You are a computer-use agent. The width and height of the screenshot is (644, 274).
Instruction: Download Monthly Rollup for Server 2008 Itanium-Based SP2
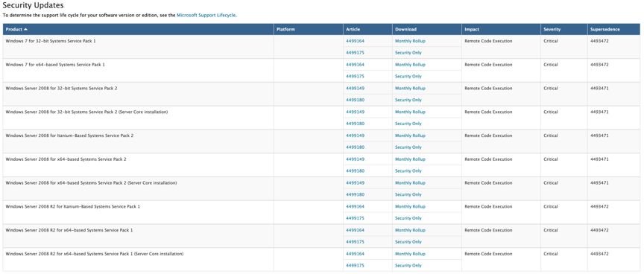point(410,136)
